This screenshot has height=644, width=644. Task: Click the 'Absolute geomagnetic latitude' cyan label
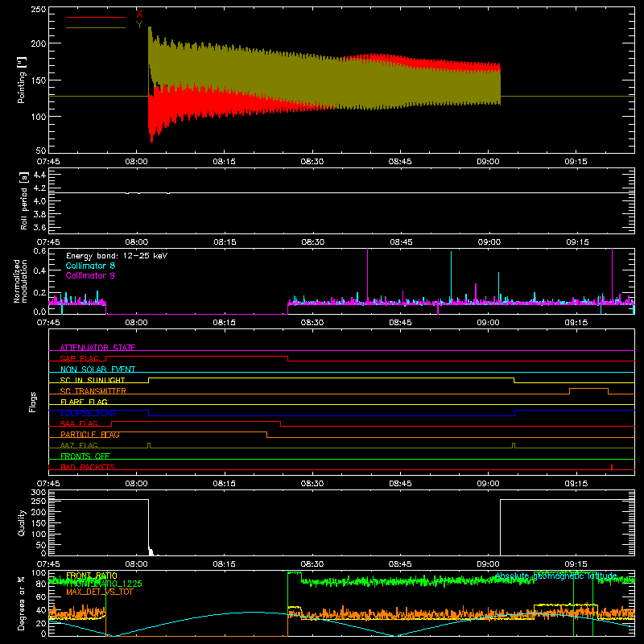(x=556, y=576)
